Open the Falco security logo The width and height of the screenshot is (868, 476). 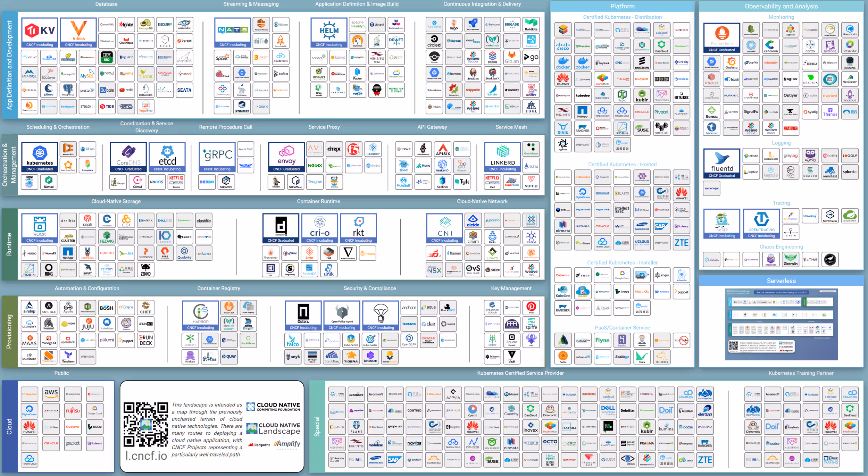coord(293,340)
